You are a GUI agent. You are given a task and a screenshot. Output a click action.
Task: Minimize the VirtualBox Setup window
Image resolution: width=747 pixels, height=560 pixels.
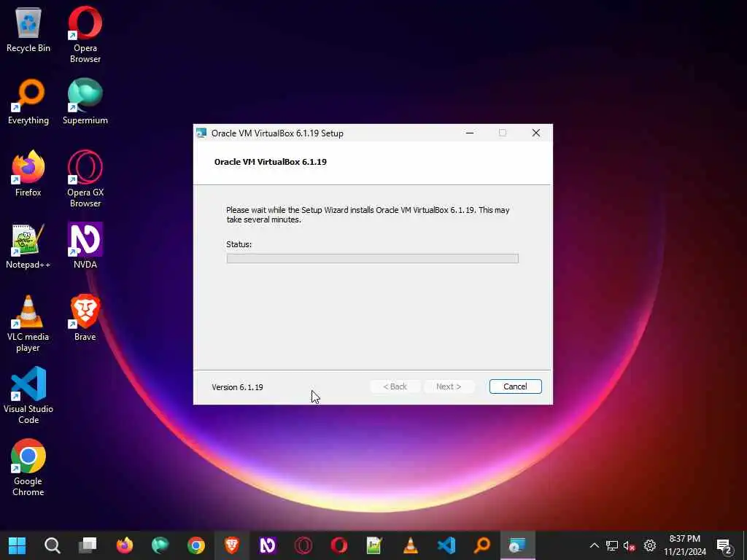470,133
